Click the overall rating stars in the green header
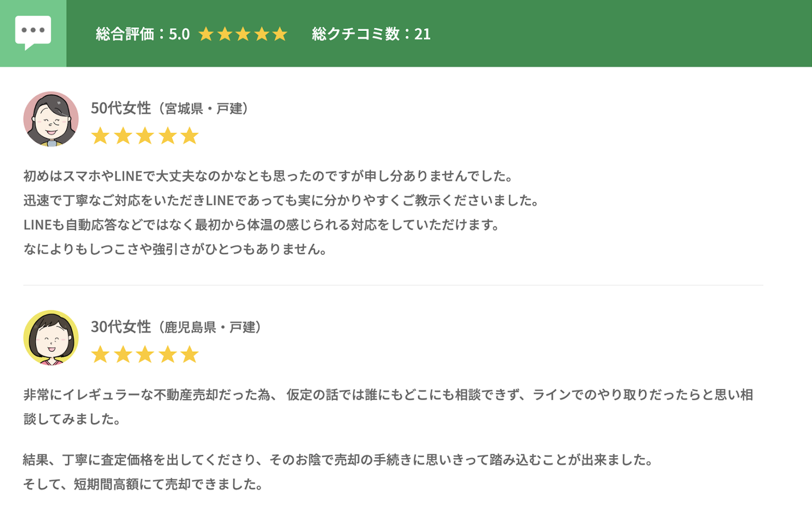The image size is (812, 518). pyautogui.click(x=243, y=34)
